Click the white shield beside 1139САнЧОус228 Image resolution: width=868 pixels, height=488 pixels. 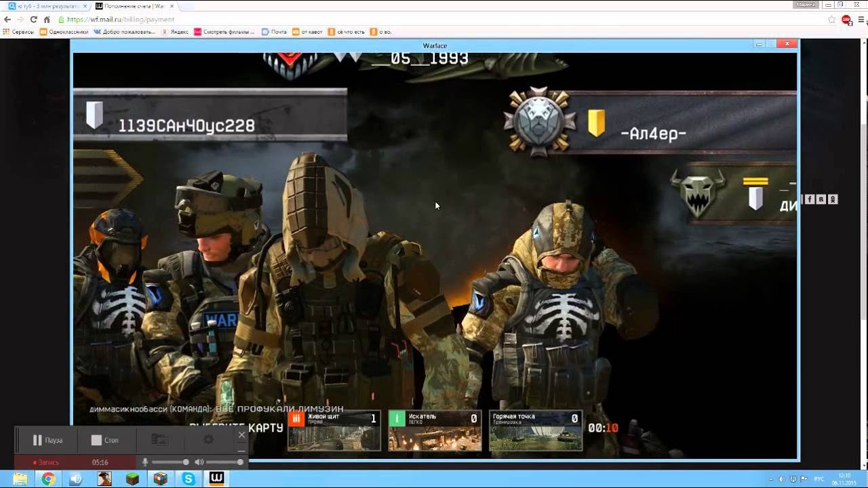click(x=94, y=115)
